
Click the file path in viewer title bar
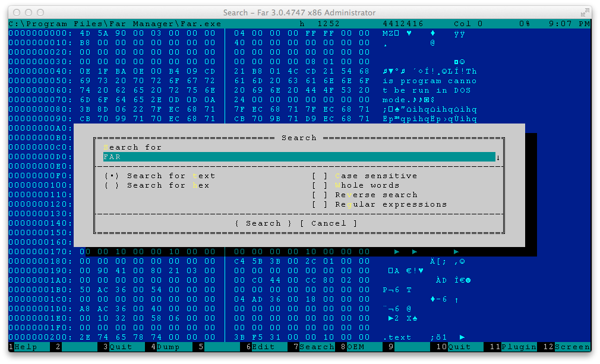tap(115, 24)
